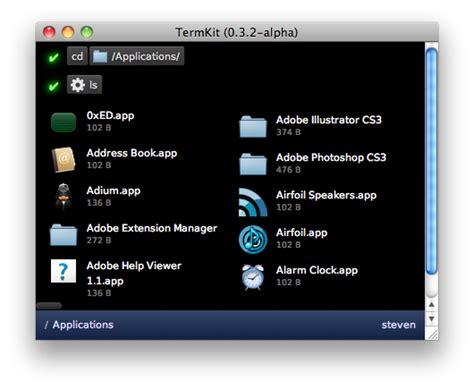Select the Alarm Clock.app file name
This screenshot has height=389, width=474.
coord(317,270)
